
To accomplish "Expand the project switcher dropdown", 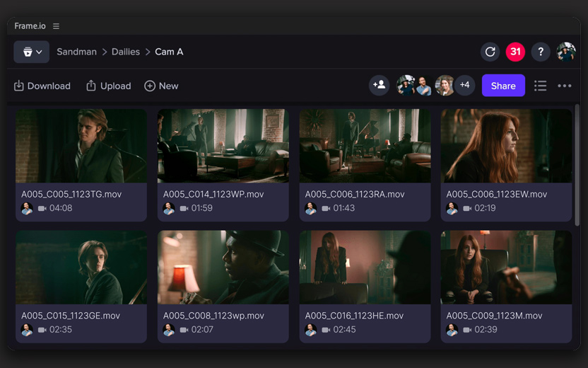I will pyautogui.click(x=32, y=52).
